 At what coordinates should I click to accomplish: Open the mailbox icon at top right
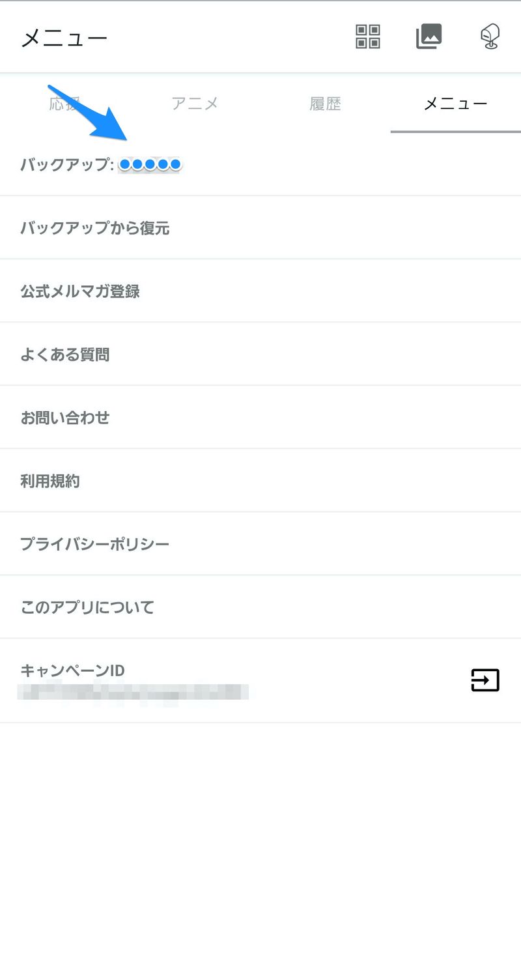pos(490,36)
